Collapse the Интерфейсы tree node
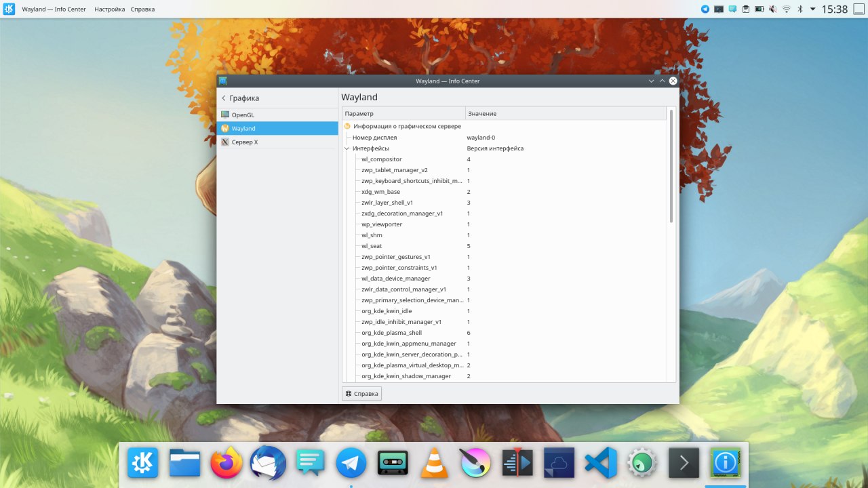The image size is (868, 488). (347, 148)
